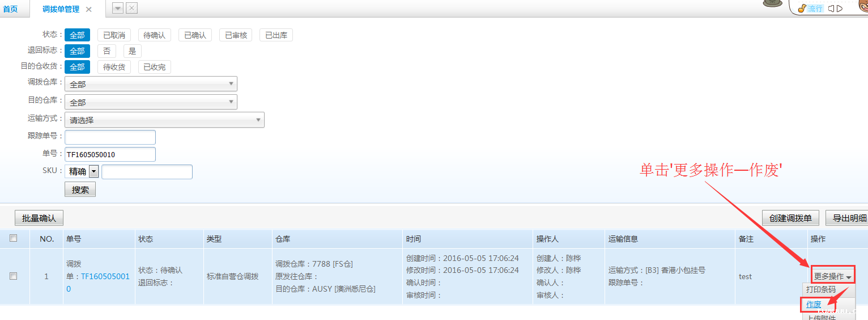Click the 批量确认 button
Image resolution: width=868 pixels, height=320 pixels.
(x=39, y=218)
